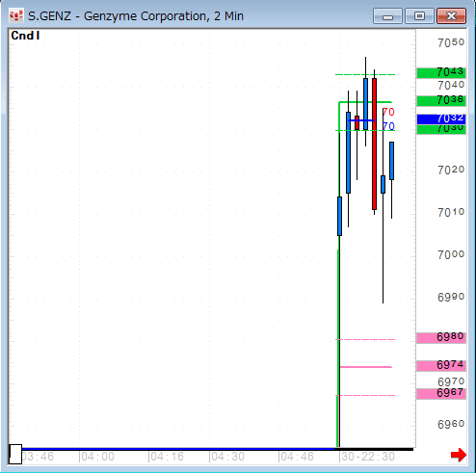Close the Genzyme chart window
This screenshot has height=473, width=476.
(451, 16)
